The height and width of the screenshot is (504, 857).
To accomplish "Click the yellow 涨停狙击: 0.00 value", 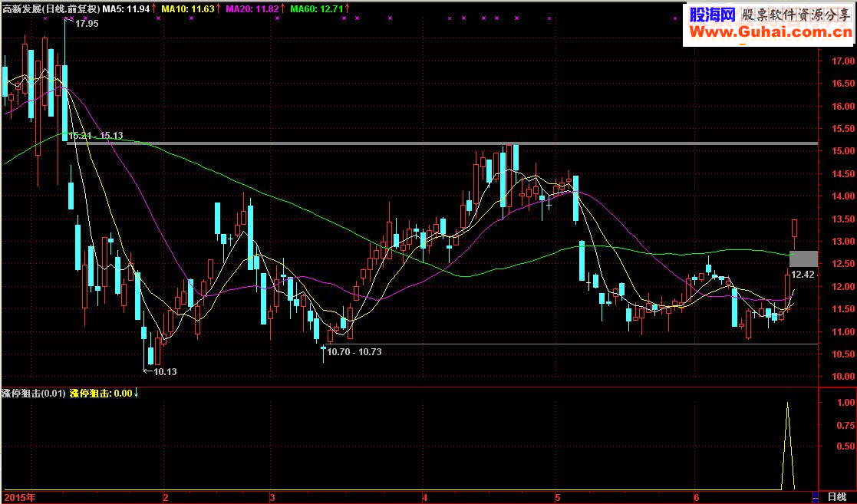I will point(101,393).
